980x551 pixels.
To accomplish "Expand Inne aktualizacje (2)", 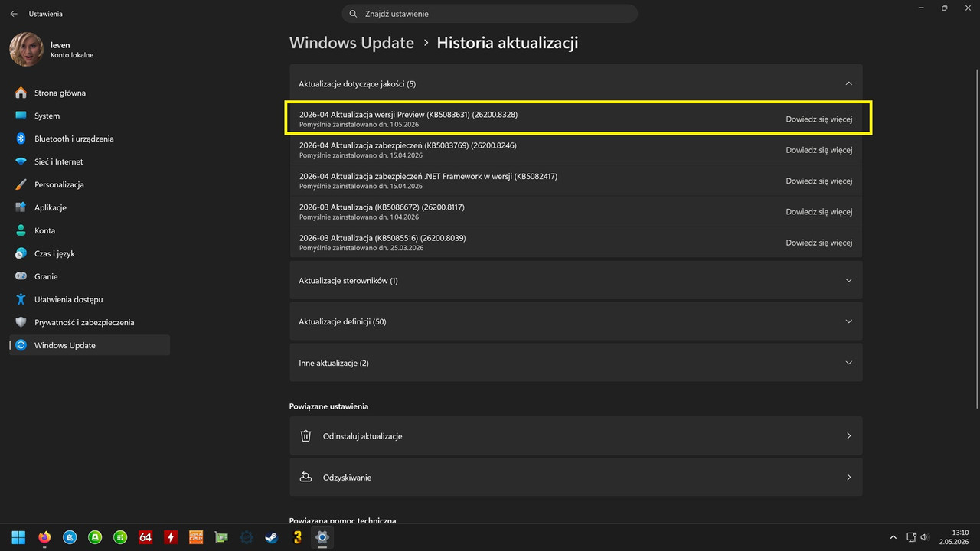I will click(576, 363).
